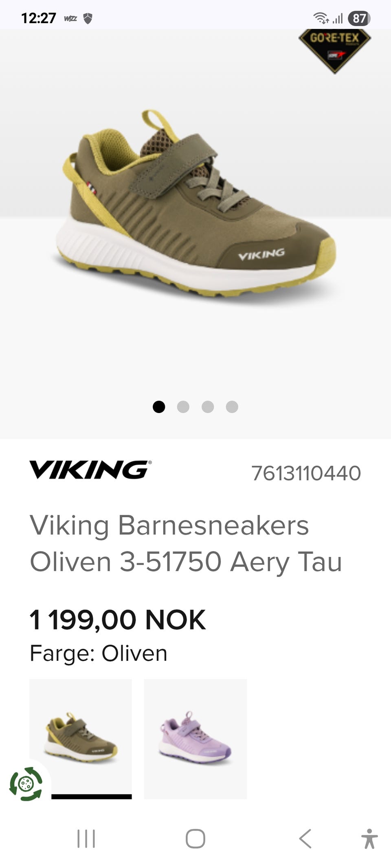Open the Viking brand logo link
This screenshot has height=868, width=391.
(x=90, y=470)
